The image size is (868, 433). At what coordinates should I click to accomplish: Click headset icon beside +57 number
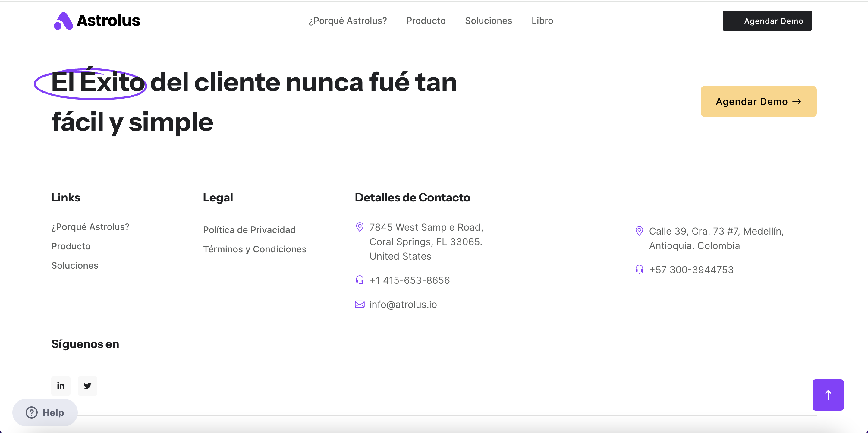click(639, 270)
